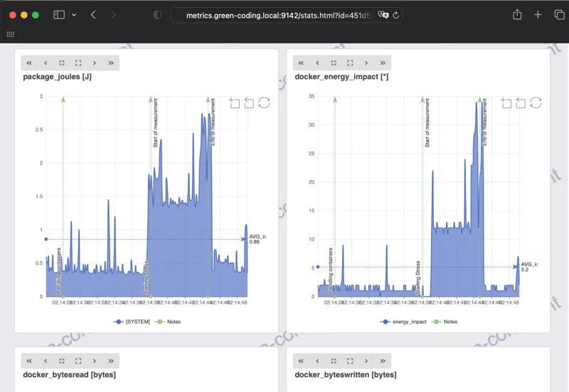This screenshot has width=569, height=392.
Task: Shrink the docker_byteswritten chart
Action: coord(334,361)
